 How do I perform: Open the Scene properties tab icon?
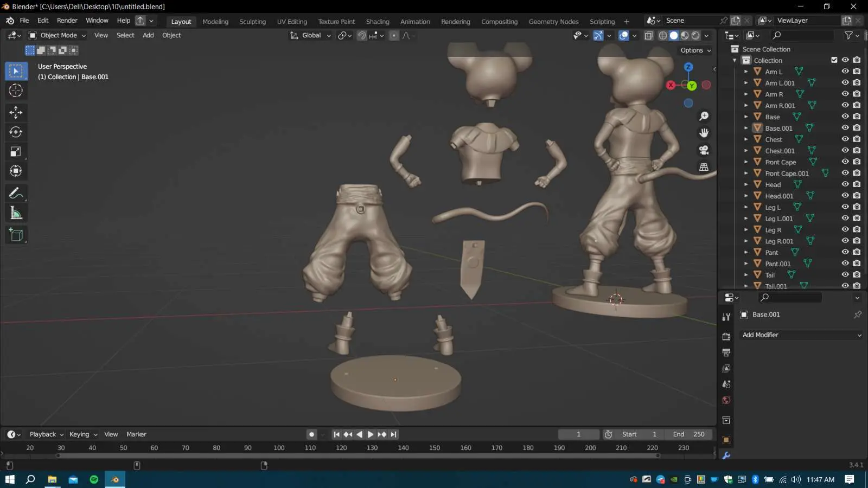tap(726, 384)
